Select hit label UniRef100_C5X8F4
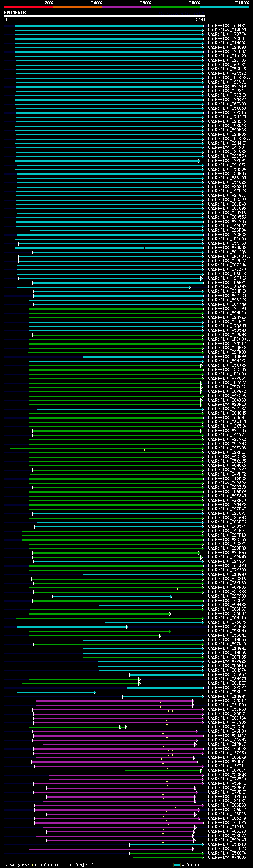The image size is (253, 868). 227,853
